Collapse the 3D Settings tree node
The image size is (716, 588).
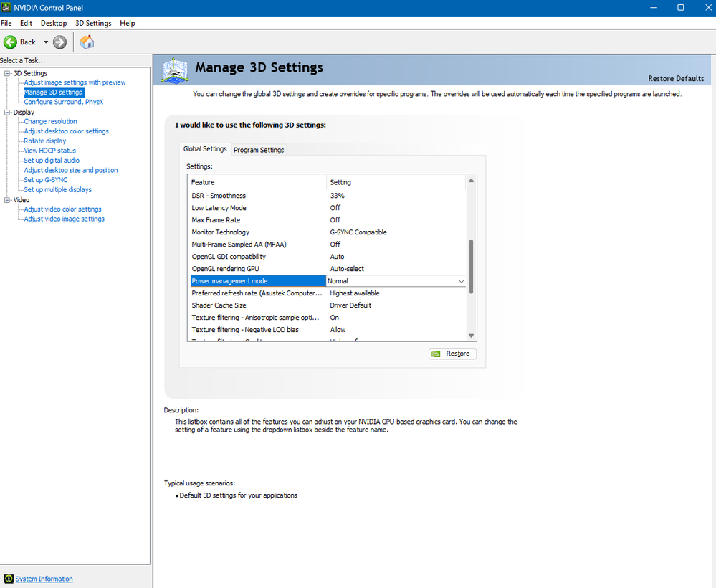pyautogui.click(x=7, y=73)
